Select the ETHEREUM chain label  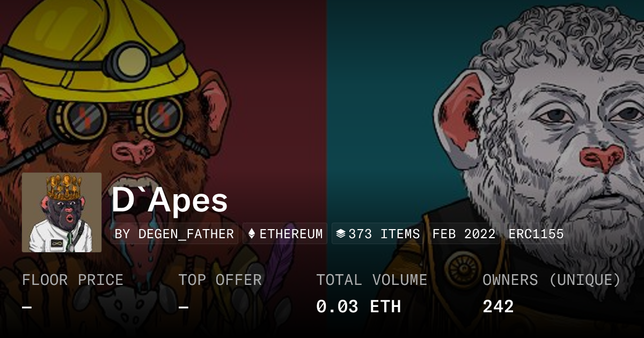click(291, 234)
